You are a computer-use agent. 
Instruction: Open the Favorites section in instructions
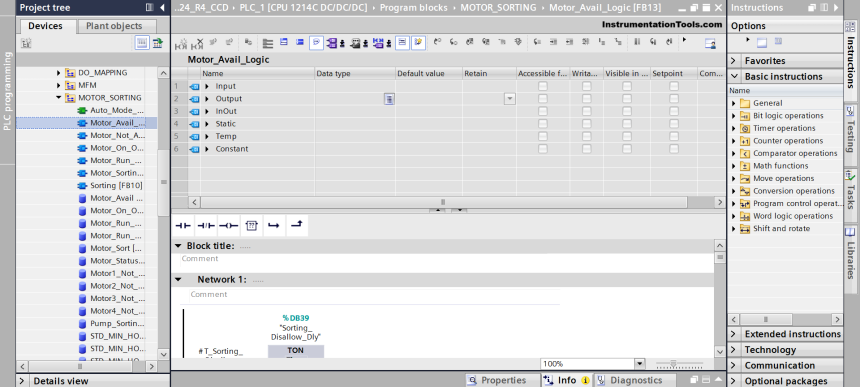coord(786,60)
